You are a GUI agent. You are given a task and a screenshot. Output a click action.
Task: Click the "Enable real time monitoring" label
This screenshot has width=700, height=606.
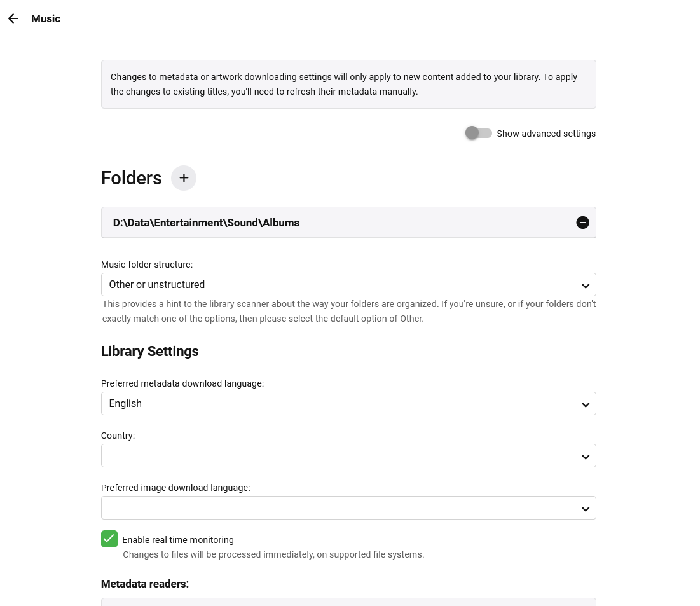(178, 540)
